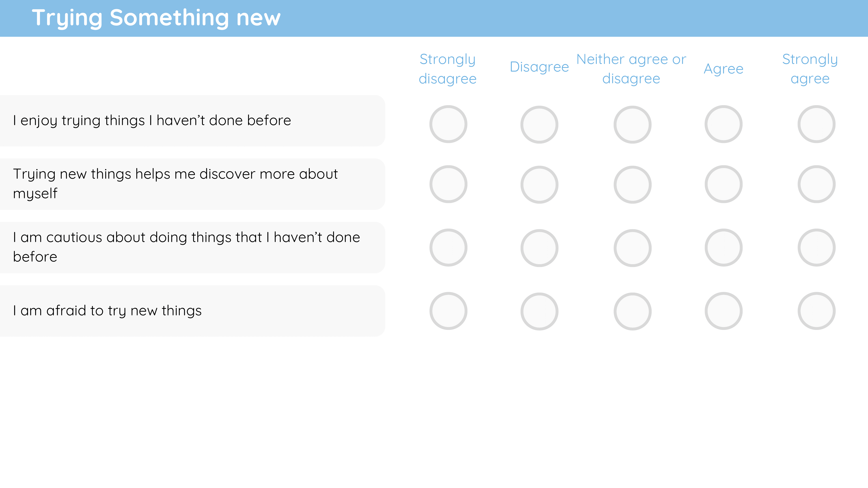Mark Strongly agree for enjoy trying things
This screenshot has width=868, height=488.
(816, 124)
